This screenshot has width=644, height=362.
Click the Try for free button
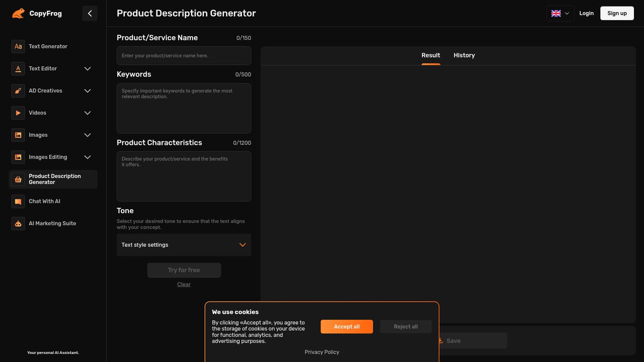[184, 270]
